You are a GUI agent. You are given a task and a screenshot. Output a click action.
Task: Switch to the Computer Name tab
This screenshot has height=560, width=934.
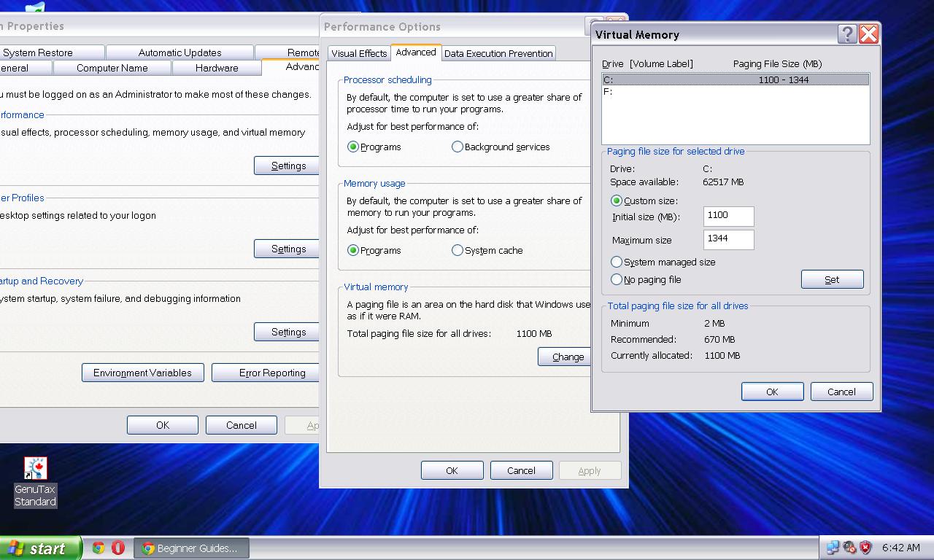click(x=112, y=68)
